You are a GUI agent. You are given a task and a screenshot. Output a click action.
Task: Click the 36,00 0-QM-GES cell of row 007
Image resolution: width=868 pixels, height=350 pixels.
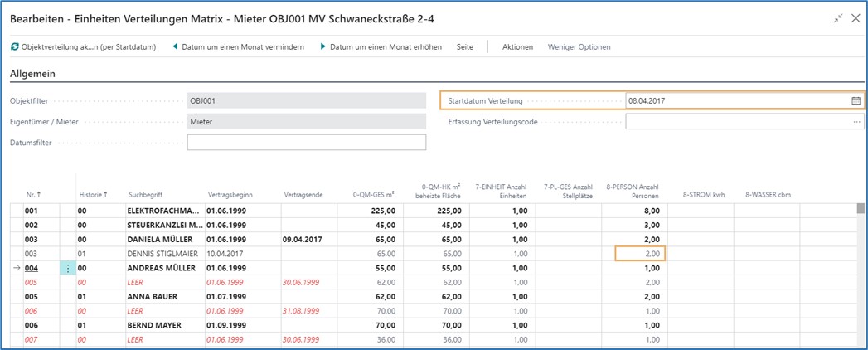point(370,339)
